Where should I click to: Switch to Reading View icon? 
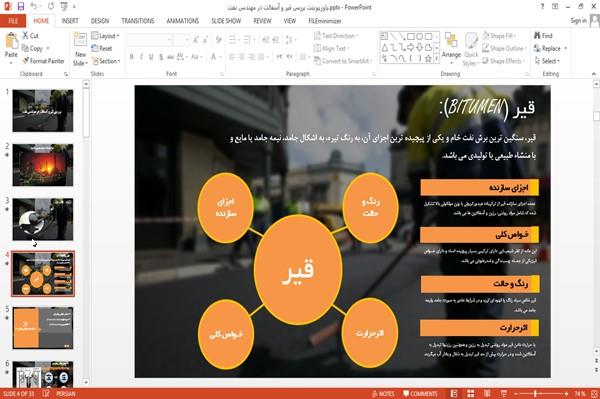(487, 394)
